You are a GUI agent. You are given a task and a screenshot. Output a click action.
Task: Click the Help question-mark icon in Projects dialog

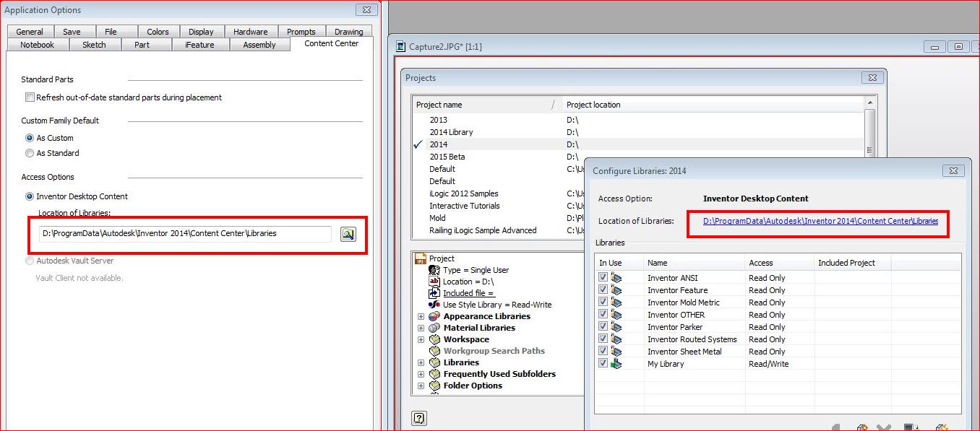point(418,417)
